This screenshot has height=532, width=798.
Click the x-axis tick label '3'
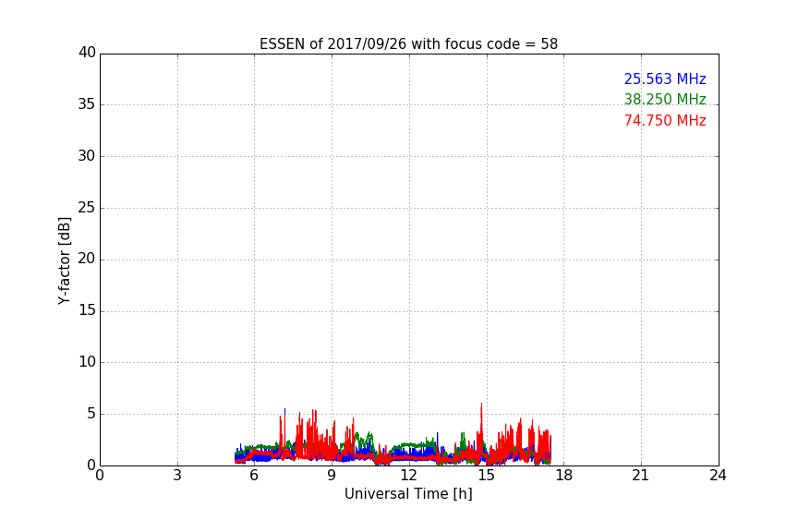click(177, 476)
